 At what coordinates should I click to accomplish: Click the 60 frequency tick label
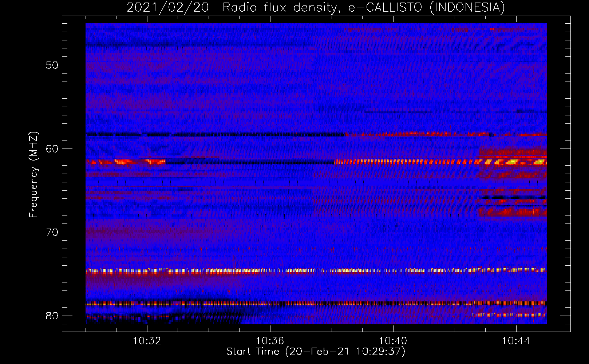coord(52,149)
